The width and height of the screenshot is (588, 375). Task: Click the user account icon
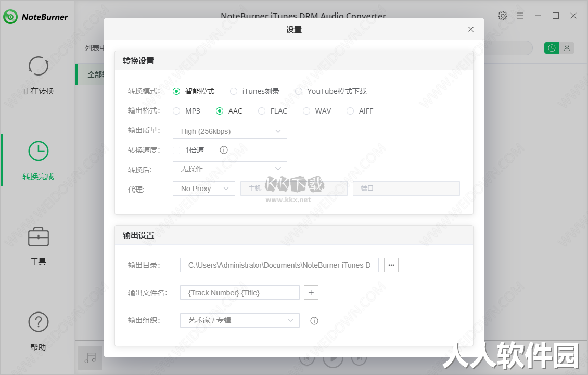pos(567,48)
